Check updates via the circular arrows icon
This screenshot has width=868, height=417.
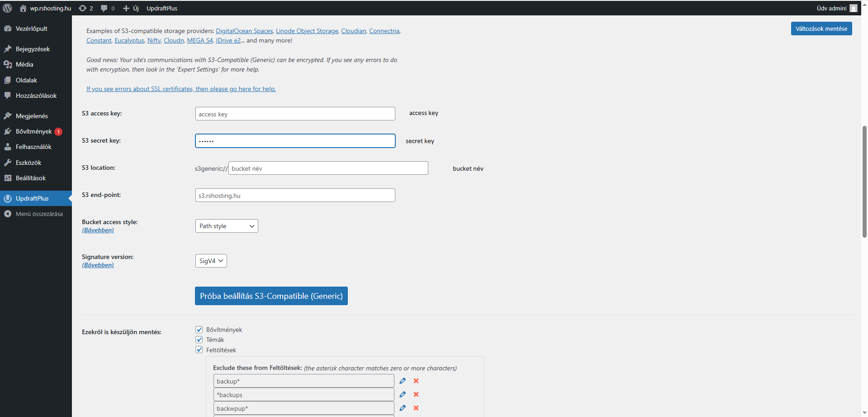[x=83, y=8]
